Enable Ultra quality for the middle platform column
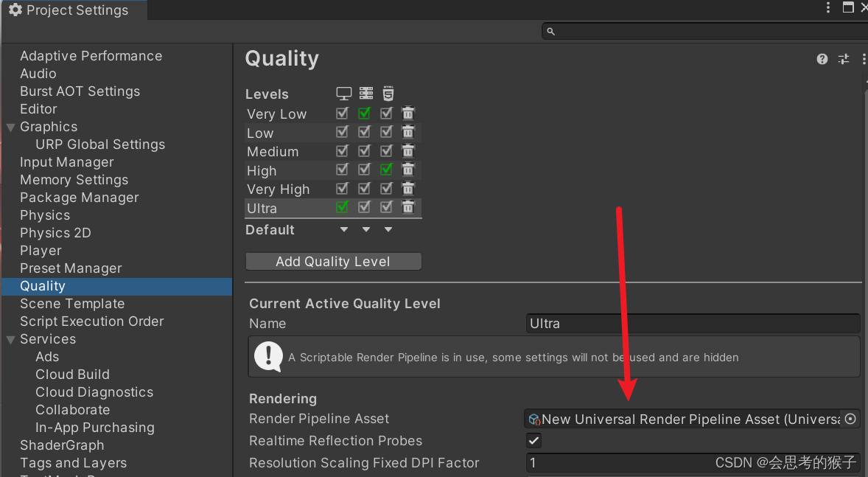The image size is (868, 477). [364, 207]
